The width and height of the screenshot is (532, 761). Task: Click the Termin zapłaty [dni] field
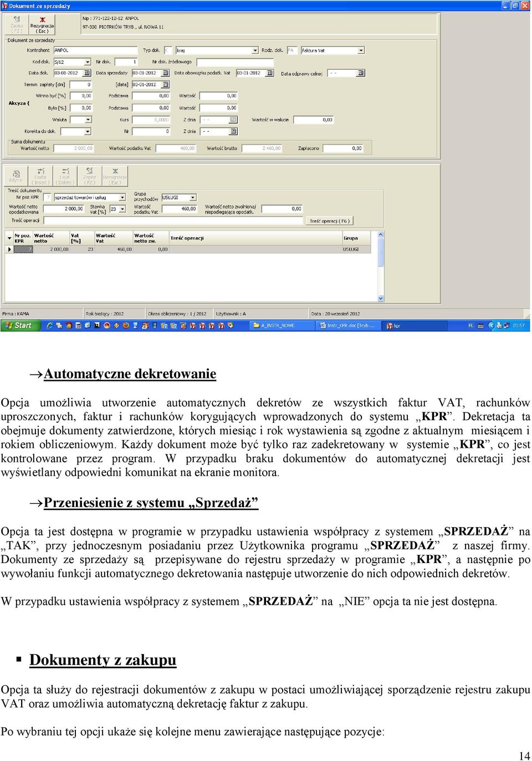click(80, 85)
